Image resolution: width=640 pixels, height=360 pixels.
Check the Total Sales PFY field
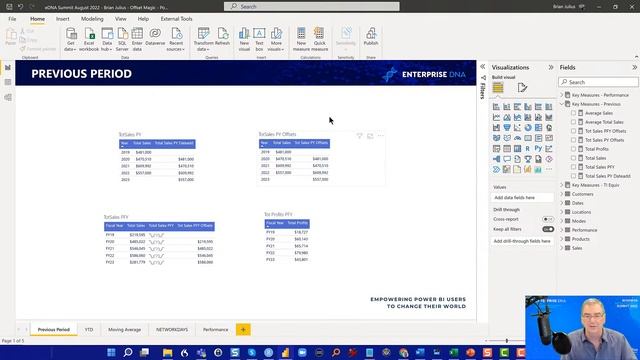click(573, 167)
